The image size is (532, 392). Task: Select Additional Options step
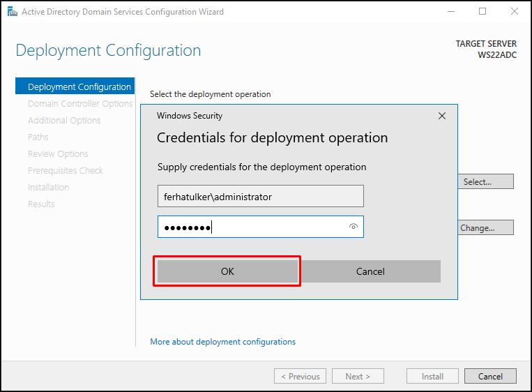tap(64, 121)
